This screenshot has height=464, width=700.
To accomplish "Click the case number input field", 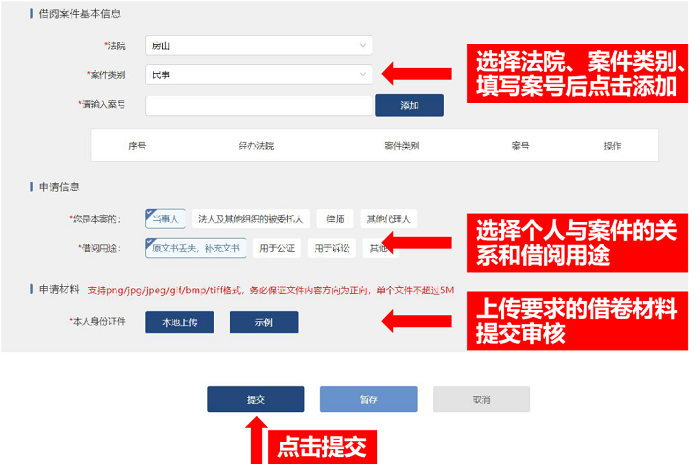I will click(258, 105).
